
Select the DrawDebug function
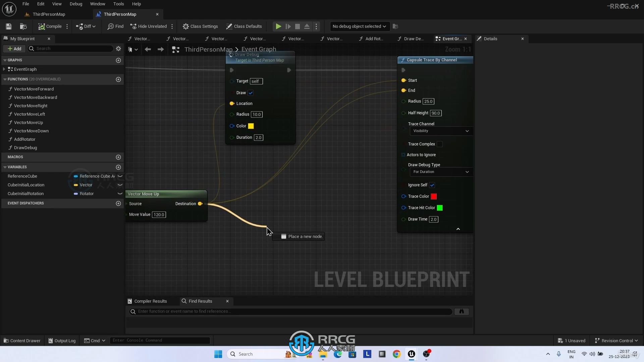25,148
